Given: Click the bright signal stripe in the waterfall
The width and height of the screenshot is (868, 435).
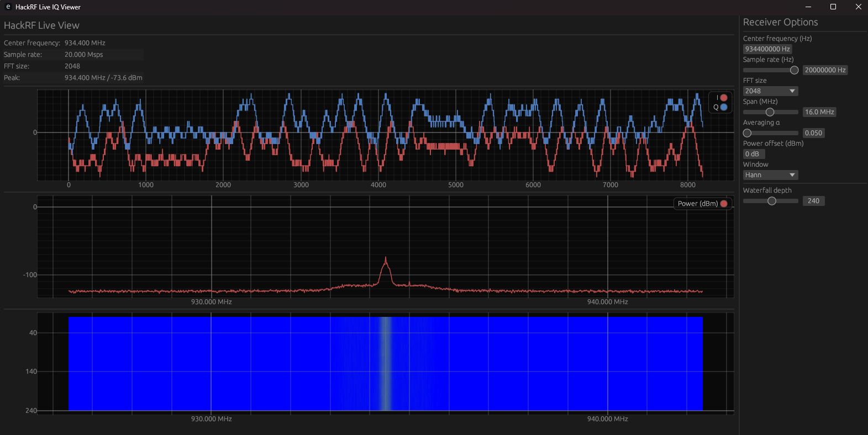Looking at the screenshot, I should (386, 363).
